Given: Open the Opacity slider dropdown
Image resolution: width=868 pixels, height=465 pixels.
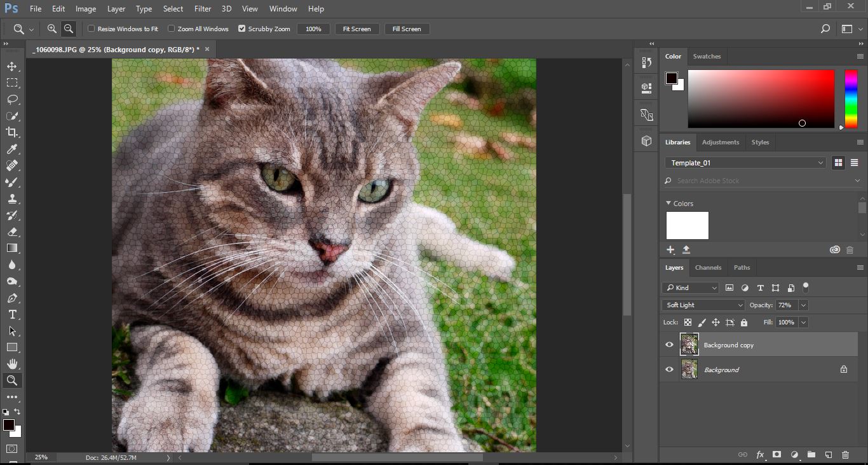Looking at the screenshot, I should click(803, 305).
